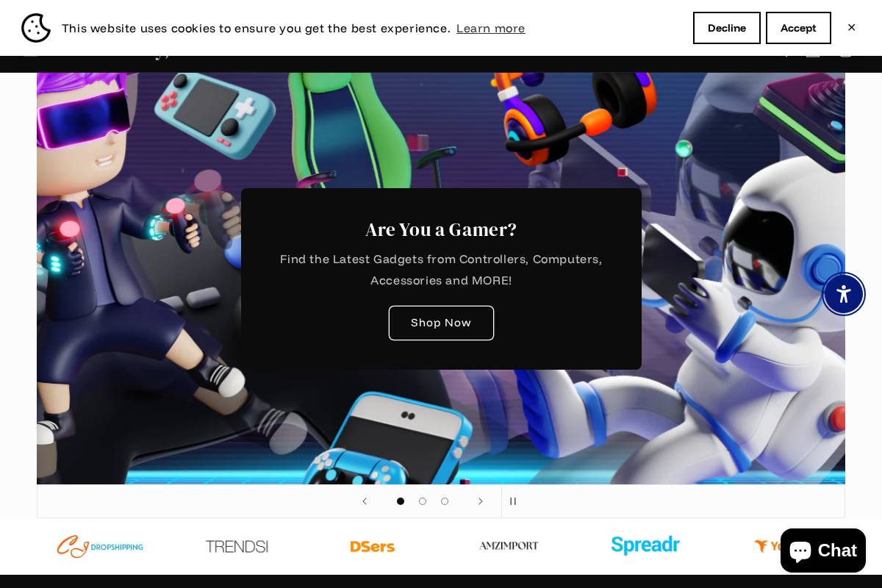Viewport: 882px width, 588px height.
Task: Click the AMZImport logo
Action: pyautogui.click(x=509, y=546)
